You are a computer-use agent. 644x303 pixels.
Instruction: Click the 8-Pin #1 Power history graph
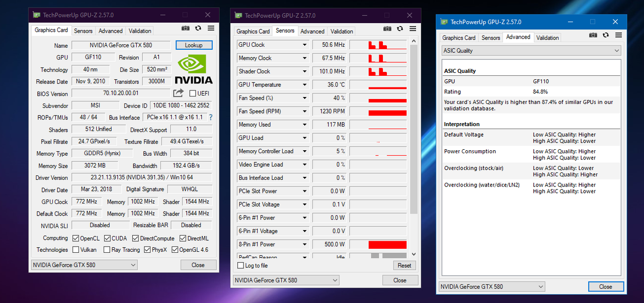pyautogui.click(x=378, y=244)
